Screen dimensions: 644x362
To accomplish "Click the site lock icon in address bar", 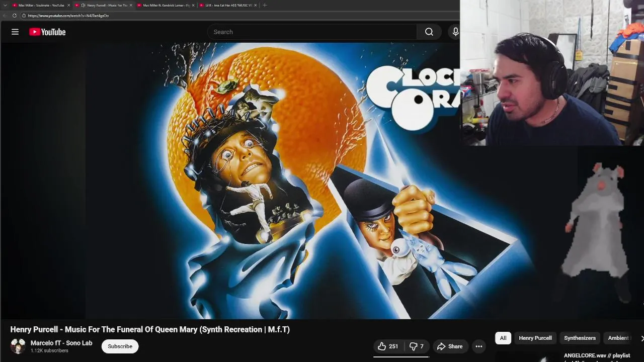I will (x=23, y=16).
